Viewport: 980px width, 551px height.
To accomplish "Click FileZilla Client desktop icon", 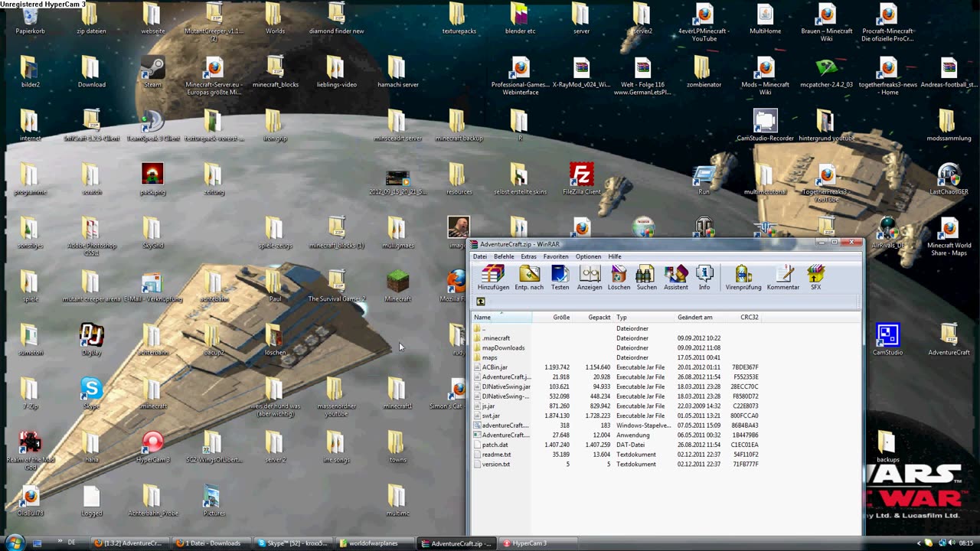I will [582, 179].
